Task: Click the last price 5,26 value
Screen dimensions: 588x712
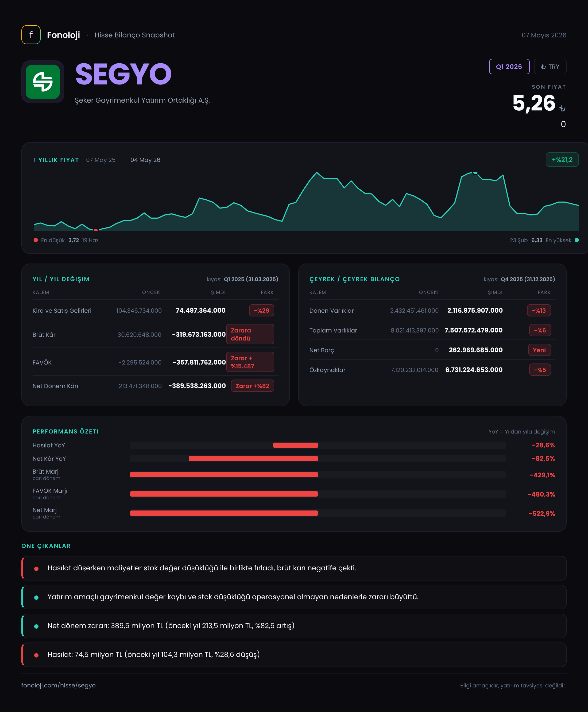Action: click(x=534, y=103)
